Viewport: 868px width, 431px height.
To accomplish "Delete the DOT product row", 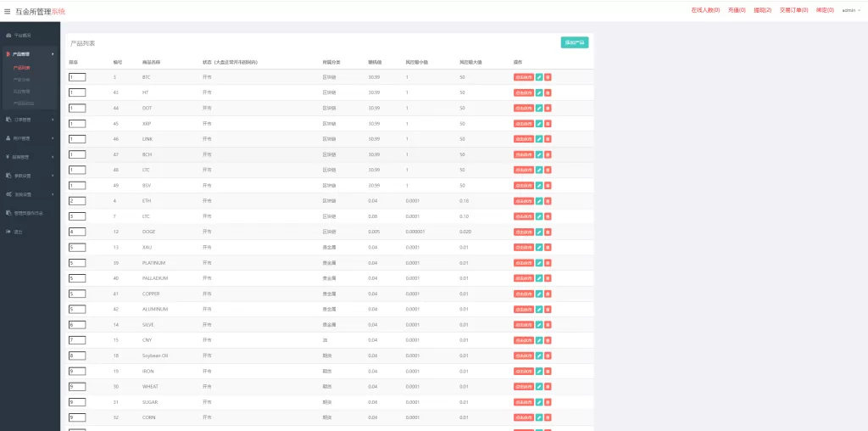I will (x=548, y=108).
